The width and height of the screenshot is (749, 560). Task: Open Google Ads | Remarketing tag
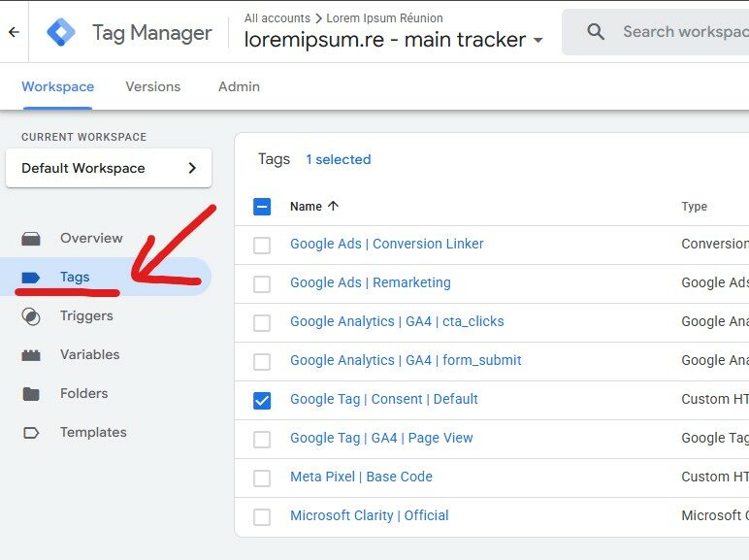pyautogui.click(x=371, y=282)
